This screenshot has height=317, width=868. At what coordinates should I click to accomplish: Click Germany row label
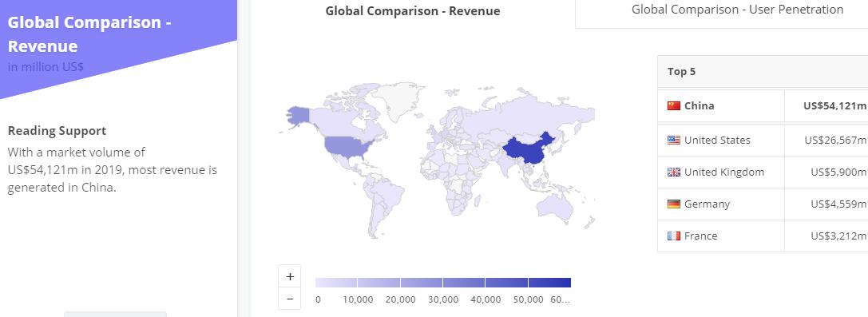707,204
